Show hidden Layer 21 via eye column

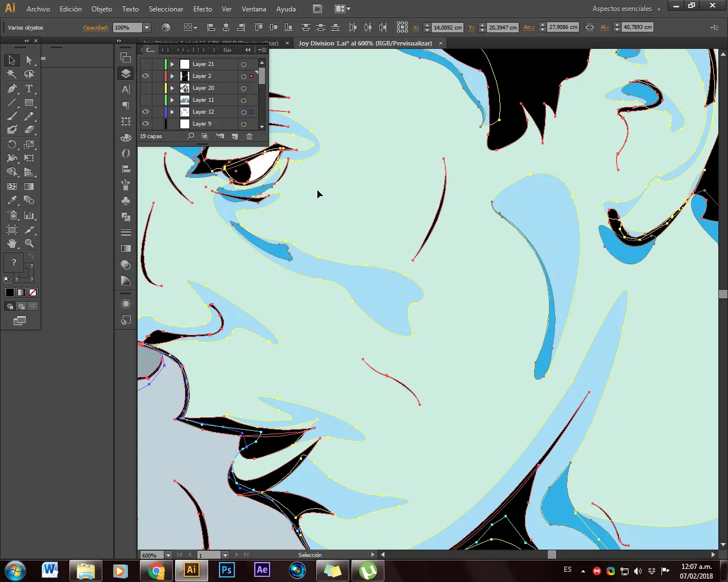[146, 64]
